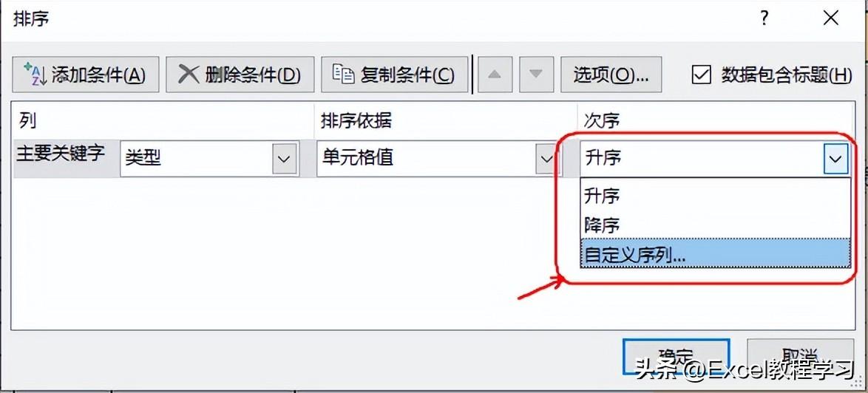Image resolution: width=868 pixels, height=393 pixels.
Task: Collapse the 次序 order dropdown arrow
Action: tap(835, 159)
